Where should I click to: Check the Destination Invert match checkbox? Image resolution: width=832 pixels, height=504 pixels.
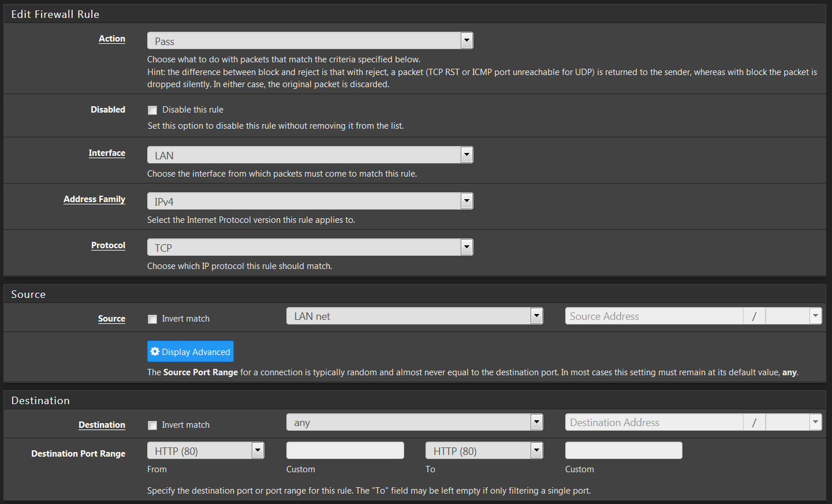pos(152,425)
